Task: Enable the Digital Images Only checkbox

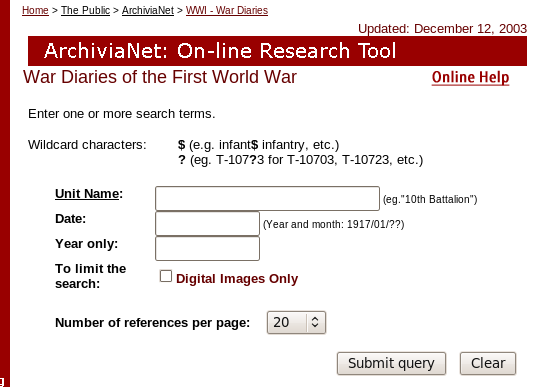Action: [166, 276]
